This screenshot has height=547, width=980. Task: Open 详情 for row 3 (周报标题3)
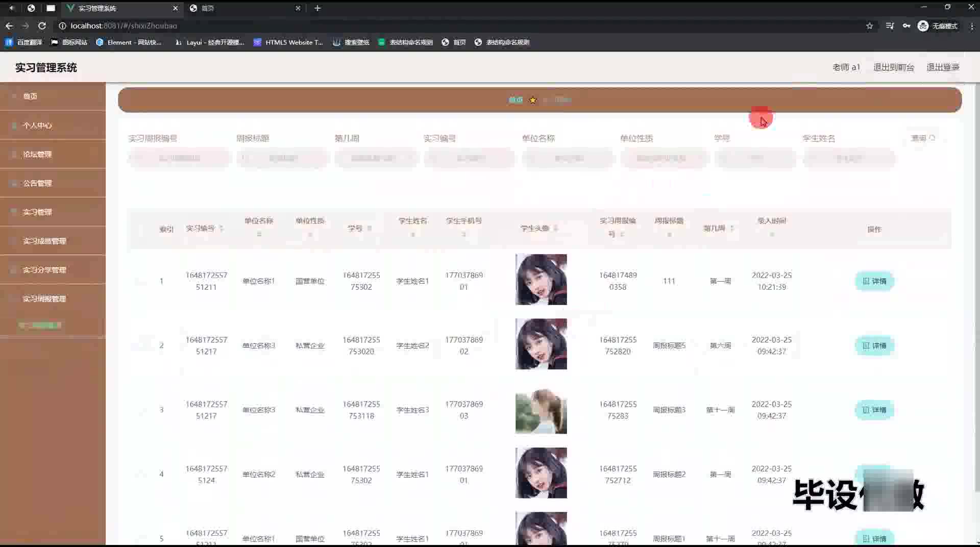point(874,410)
